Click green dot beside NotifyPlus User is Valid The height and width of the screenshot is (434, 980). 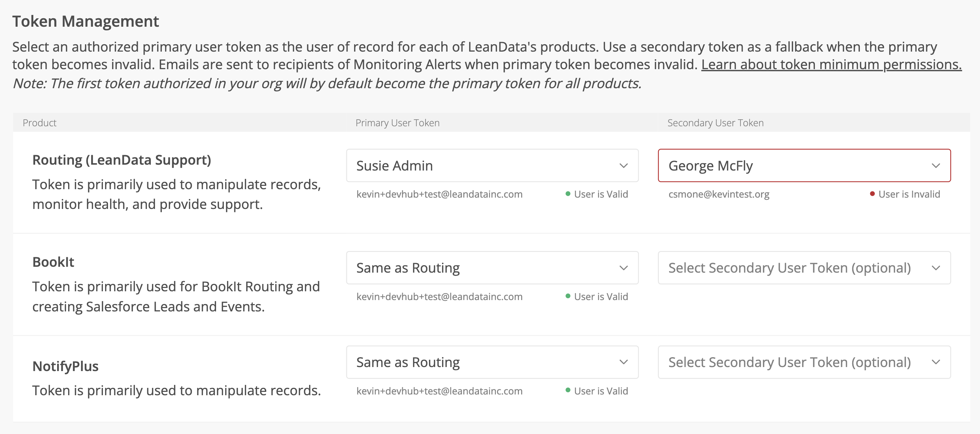568,390
